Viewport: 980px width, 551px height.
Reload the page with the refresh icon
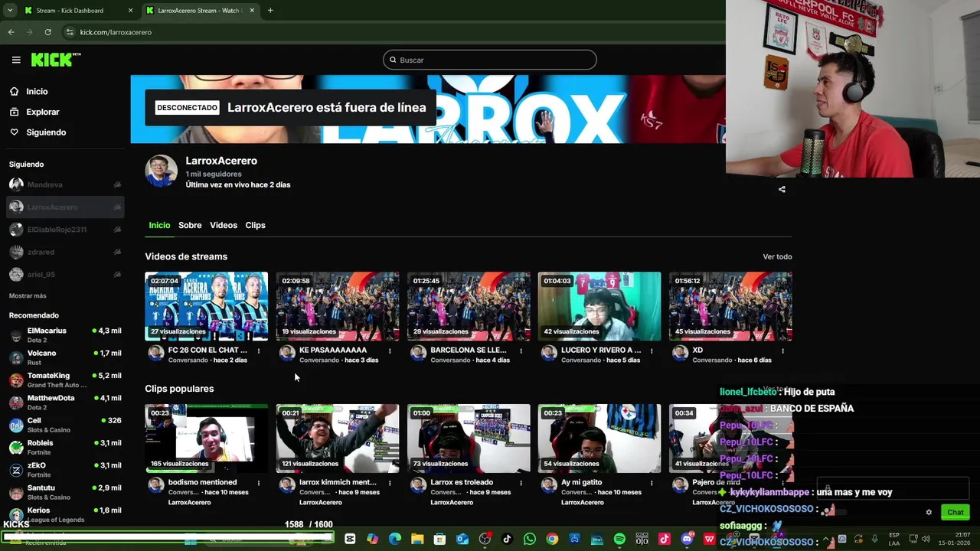click(47, 32)
